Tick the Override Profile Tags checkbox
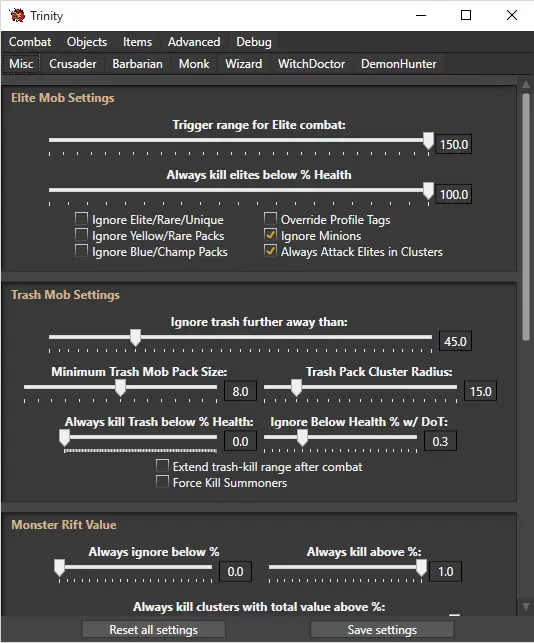The image size is (534, 643). (270, 218)
